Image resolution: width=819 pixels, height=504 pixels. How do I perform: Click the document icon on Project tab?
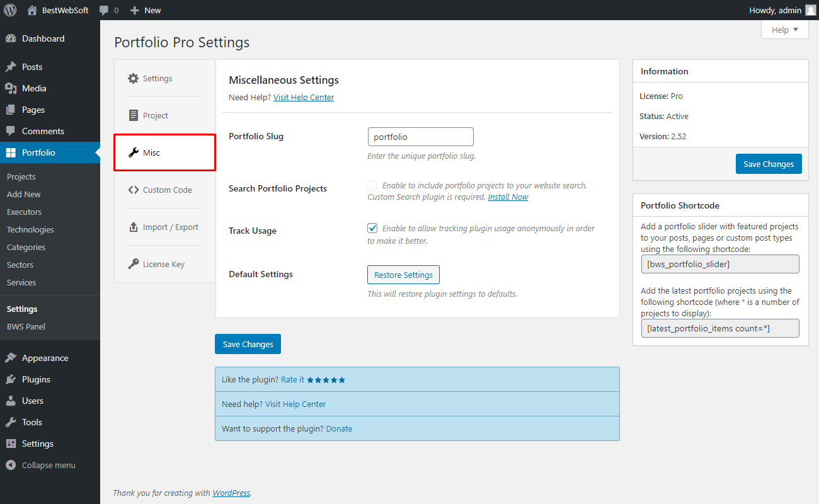click(133, 116)
